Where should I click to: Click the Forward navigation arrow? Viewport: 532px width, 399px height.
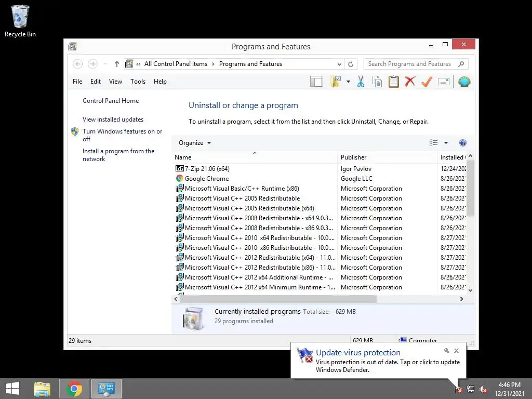coord(92,64)
